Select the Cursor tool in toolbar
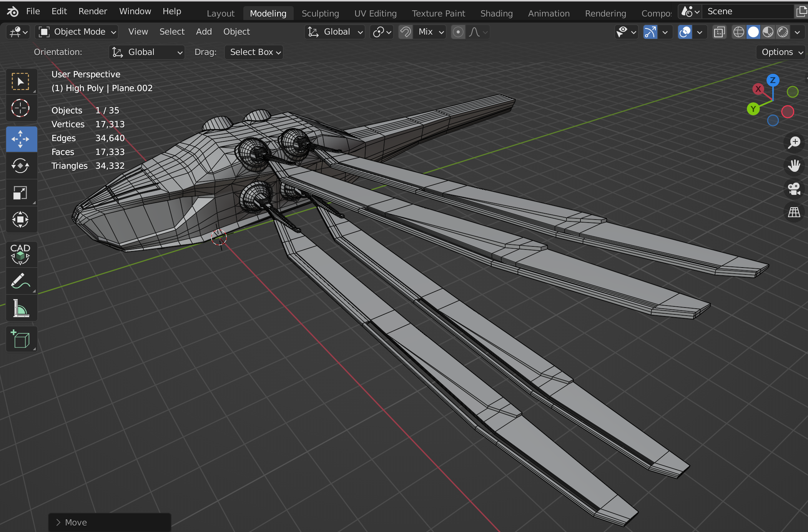Image resolution: width=808 pixels, height=532 pixels. click(x=20, y=108)
